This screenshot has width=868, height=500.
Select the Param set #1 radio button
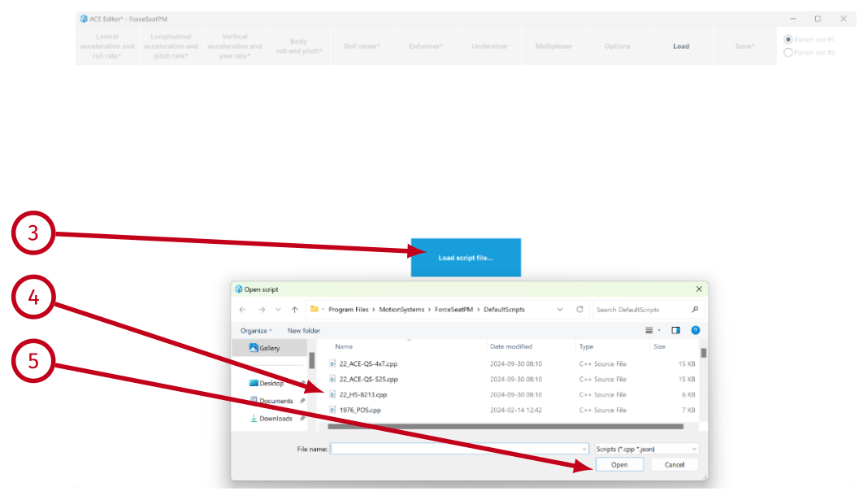pyautogui.click(x=788, y=39)
